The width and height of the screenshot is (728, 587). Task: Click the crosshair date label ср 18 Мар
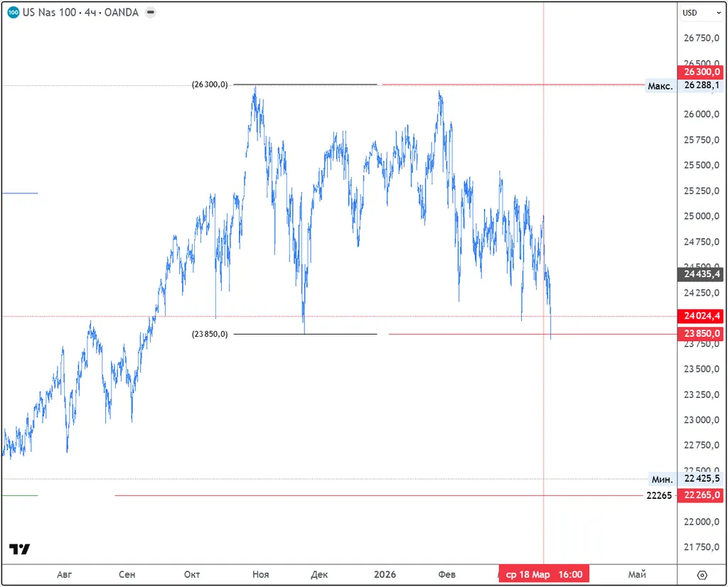tap(544, 574)
